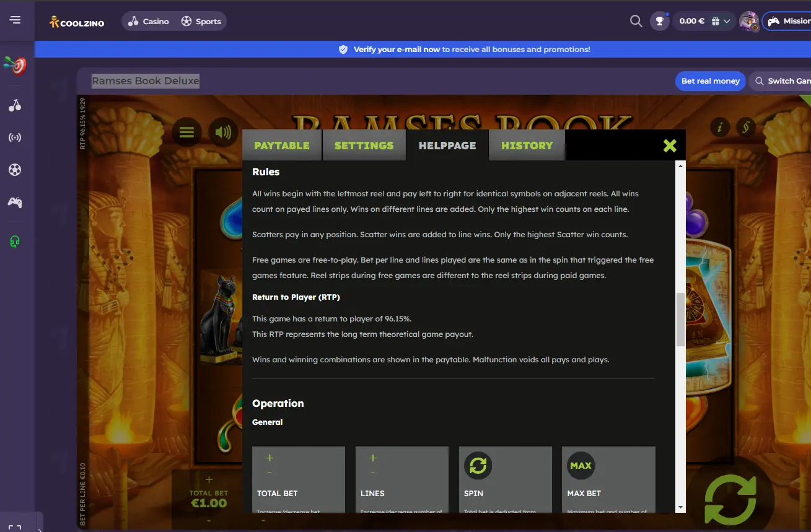This screenshot has width=811, height=532.
Task: Click the 96.15% return to player sentence
Action: (x=332, y=319)
